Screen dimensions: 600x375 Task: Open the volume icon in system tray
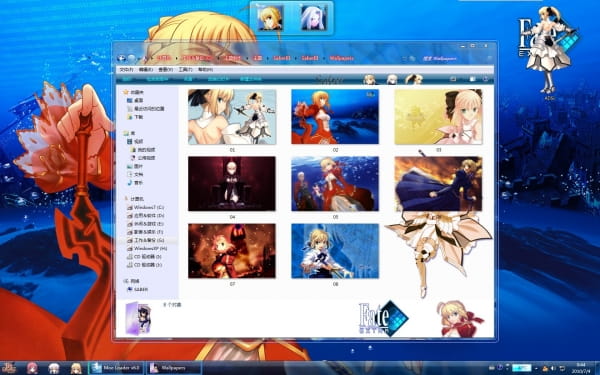click(x=553, y=368)
